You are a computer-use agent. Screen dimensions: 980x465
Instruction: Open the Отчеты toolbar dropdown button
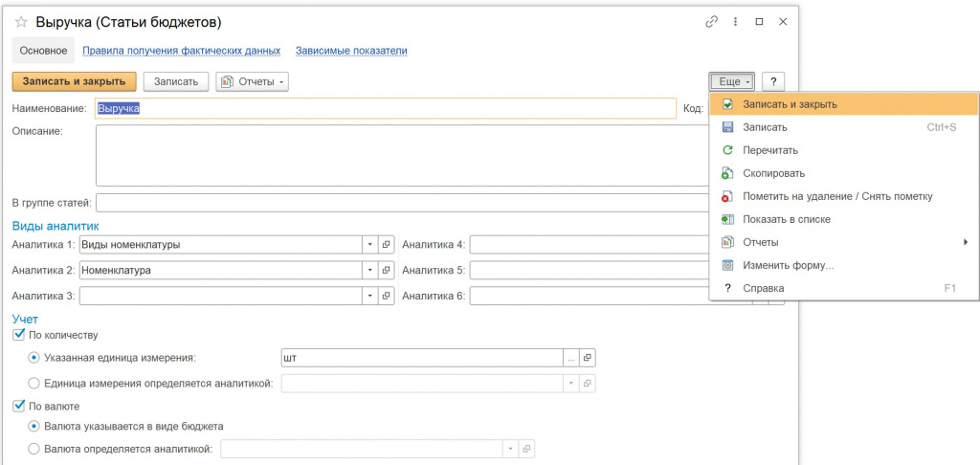click(x=253, y=81)
